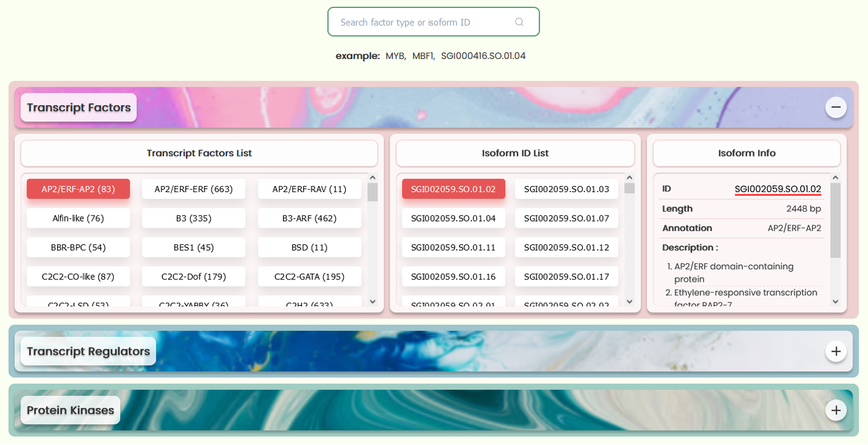Pick isoform SGI002059.SO.01.16
Screen dimensions: 868x445
pos(454,276)
